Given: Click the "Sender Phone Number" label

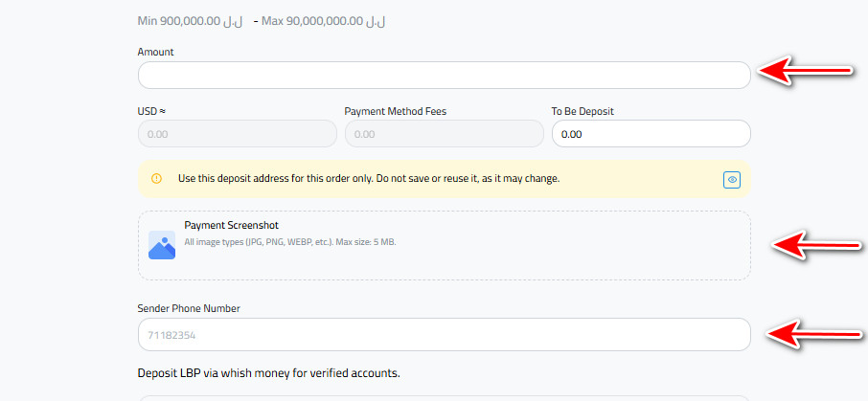Looking at the screenshot, I should click(189, 308).
